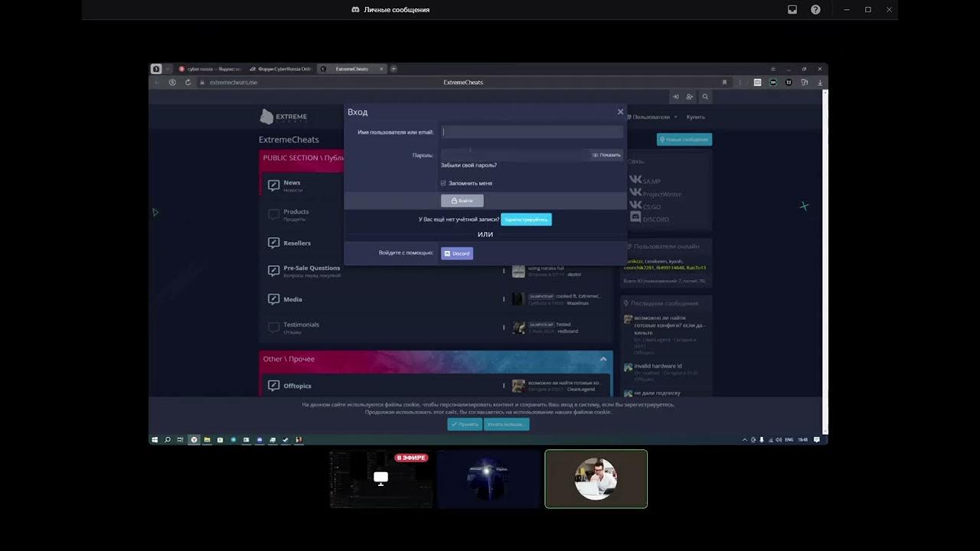Image resolution: width=980 pixels, height=551 pixels.
Task: Open the DISCORD link icon in sidebar
Action: [x=635, y=217]
